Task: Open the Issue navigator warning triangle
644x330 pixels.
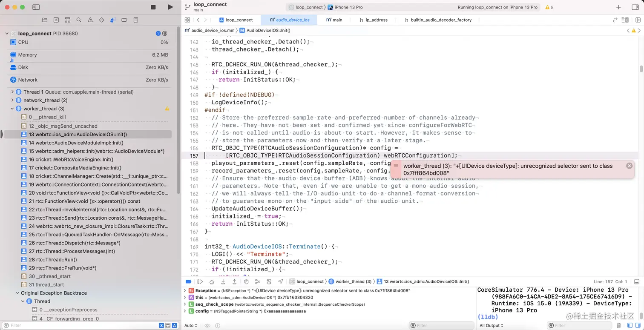Action: tap(90, 20)
